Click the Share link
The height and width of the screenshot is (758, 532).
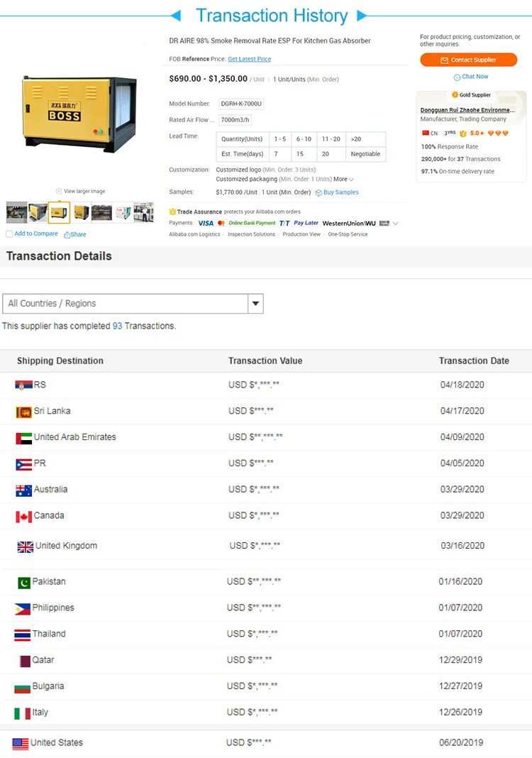(x=78, y=234)
